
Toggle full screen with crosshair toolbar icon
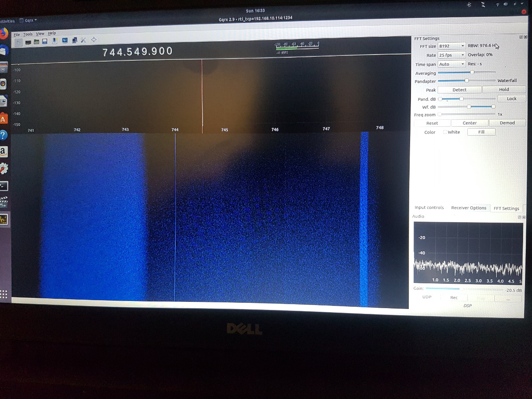pyautogui.click(x=94, y=39)
